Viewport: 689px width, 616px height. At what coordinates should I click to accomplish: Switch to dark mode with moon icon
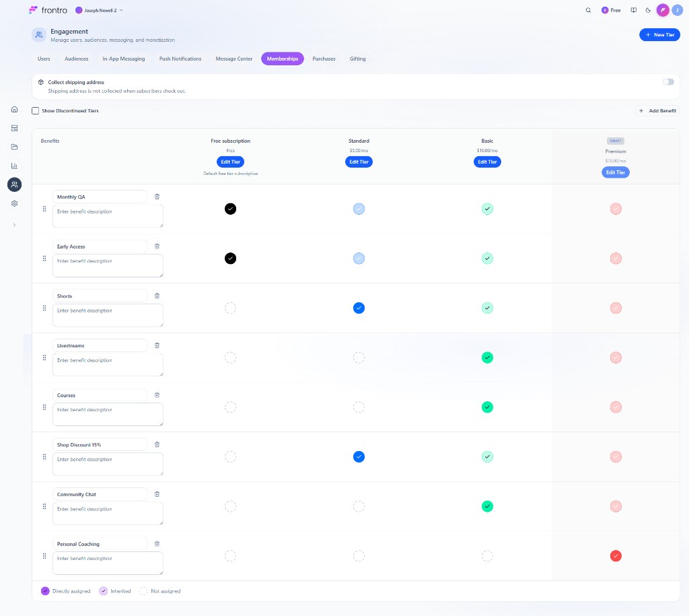(x=648, y=10)
